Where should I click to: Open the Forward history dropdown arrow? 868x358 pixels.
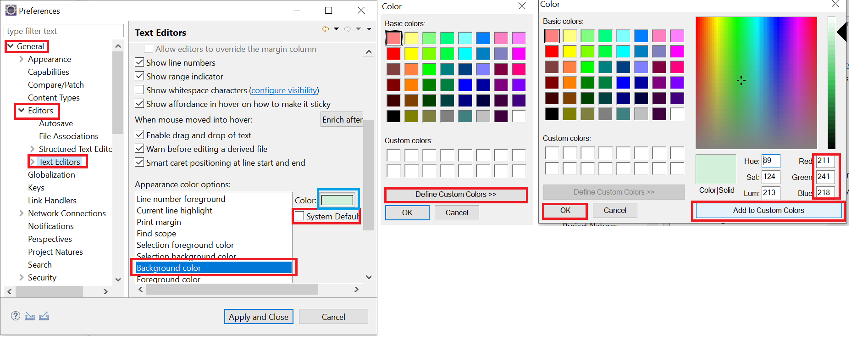[x=358, y=29]
